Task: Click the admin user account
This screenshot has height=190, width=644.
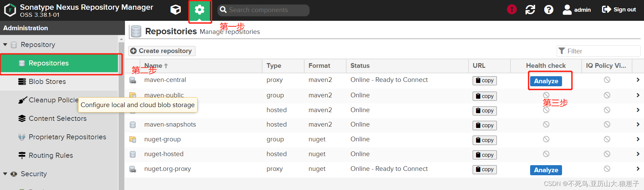Action: (577, 10)
